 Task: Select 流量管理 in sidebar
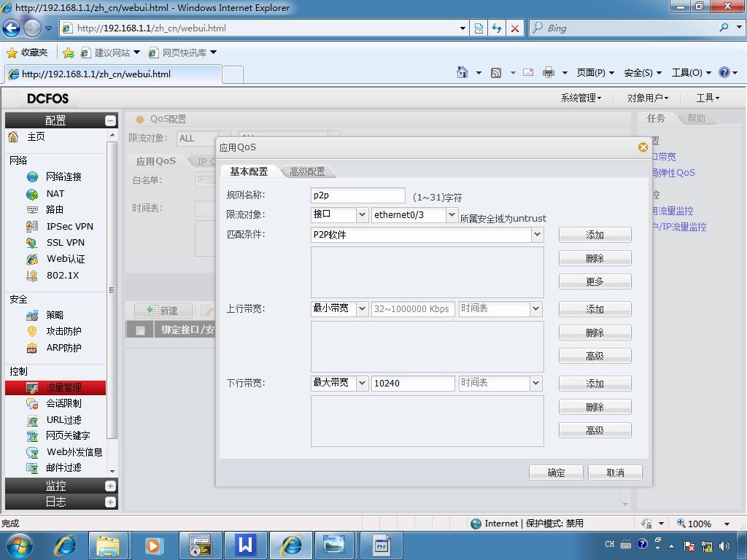click(55, 388)
